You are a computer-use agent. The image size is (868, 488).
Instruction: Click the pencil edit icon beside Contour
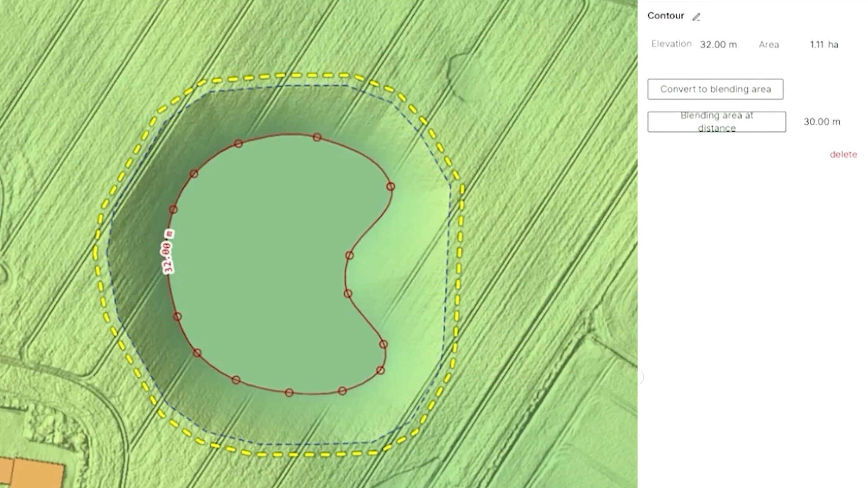(696, 17)
